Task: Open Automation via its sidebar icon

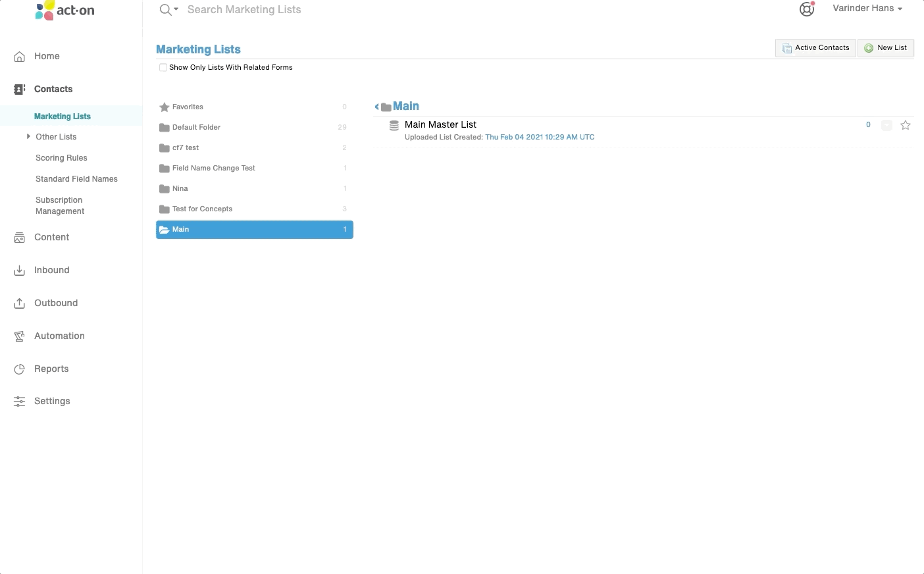Action: (x=20, y=336)
